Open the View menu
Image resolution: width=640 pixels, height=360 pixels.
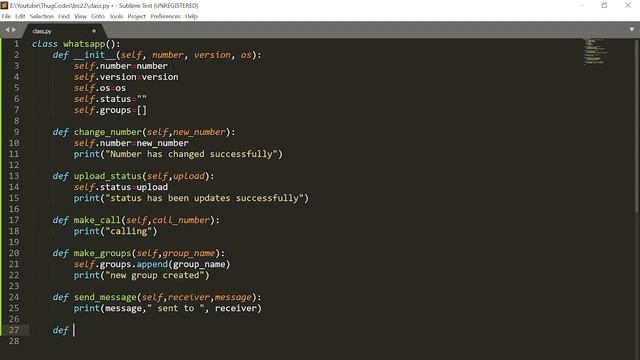pyautogui.click(x=80, y=16)
